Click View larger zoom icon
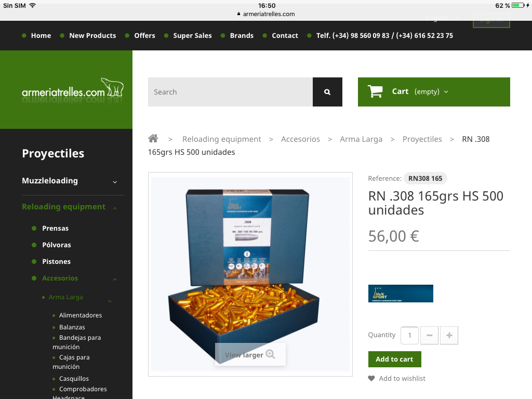The image size is (532, 399). [x=270, y=354]
